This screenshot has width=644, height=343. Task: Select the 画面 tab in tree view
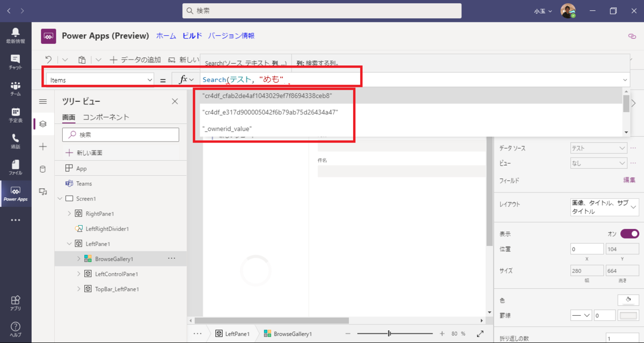pos(69,117)
